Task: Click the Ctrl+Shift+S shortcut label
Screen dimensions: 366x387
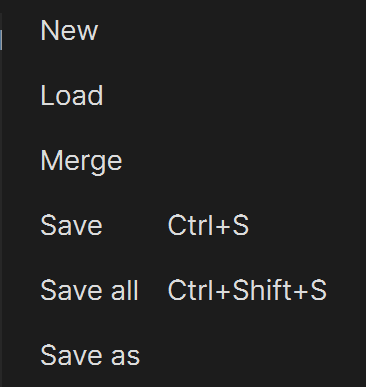Action: tap(247, 290)
